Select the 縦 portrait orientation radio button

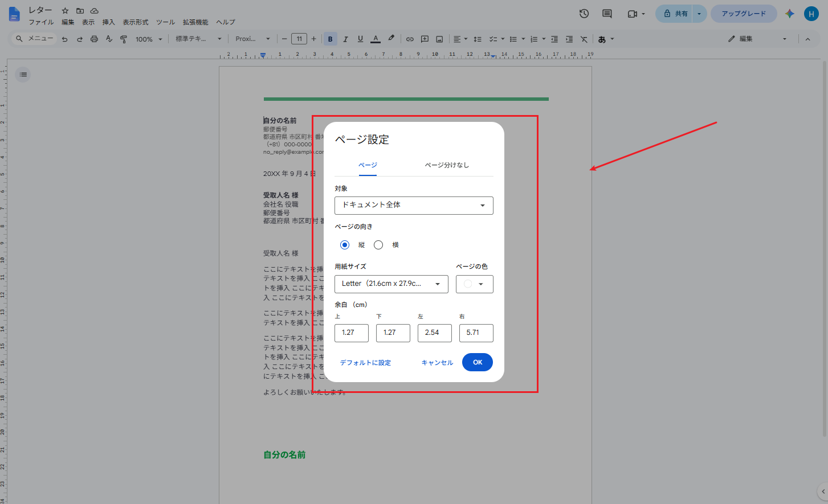click(345, 245)
